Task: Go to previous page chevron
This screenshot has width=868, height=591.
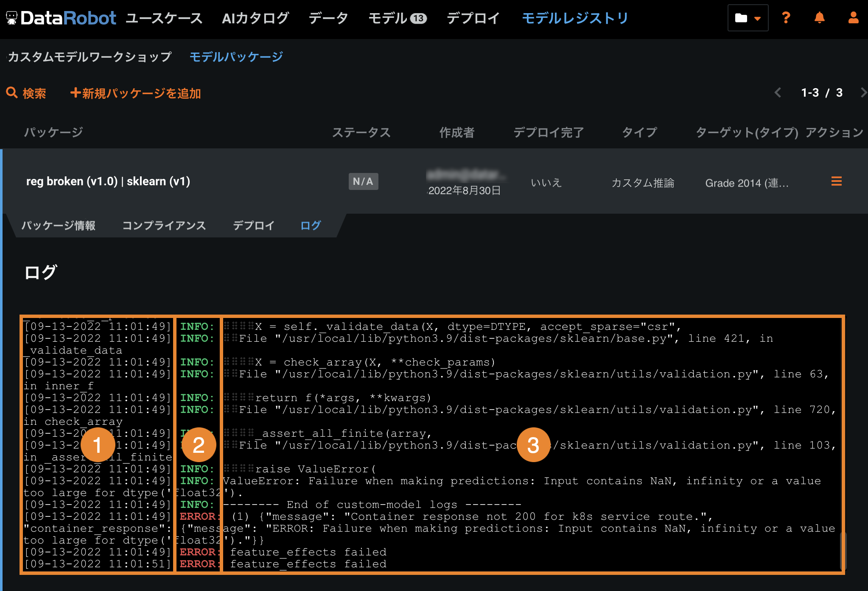Action: pyautogui.click(x=778, y=93)
